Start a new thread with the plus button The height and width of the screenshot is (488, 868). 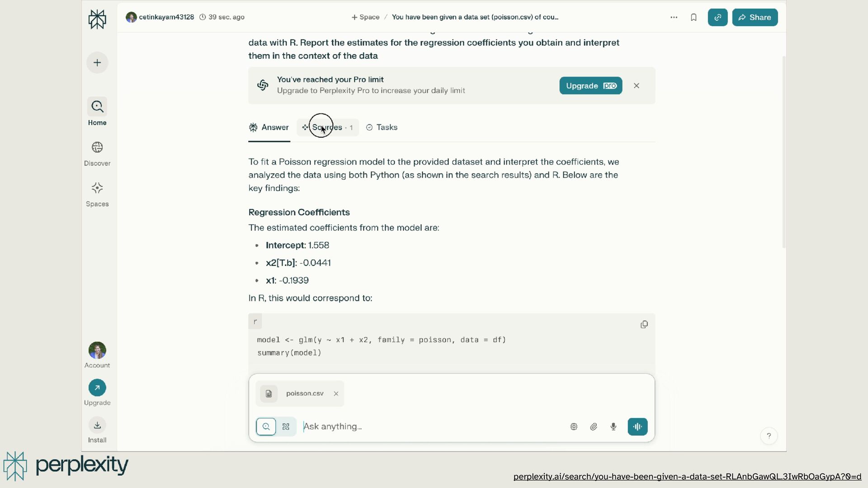coord(97,63)
